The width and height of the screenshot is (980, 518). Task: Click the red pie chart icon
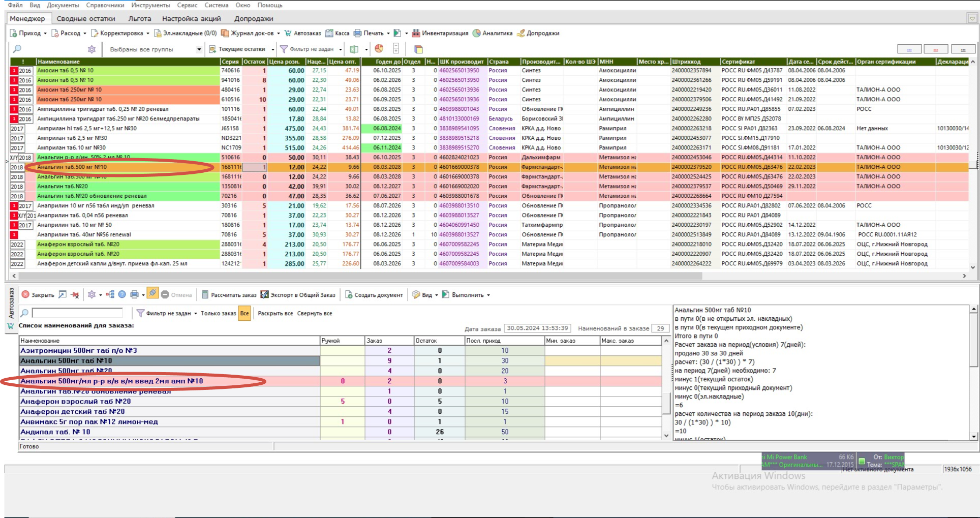click(x=379, y=49)
